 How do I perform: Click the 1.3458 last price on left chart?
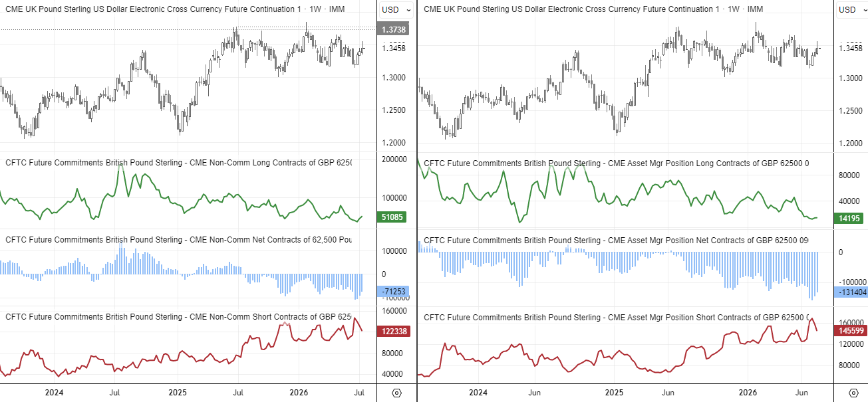click(394, 49)
